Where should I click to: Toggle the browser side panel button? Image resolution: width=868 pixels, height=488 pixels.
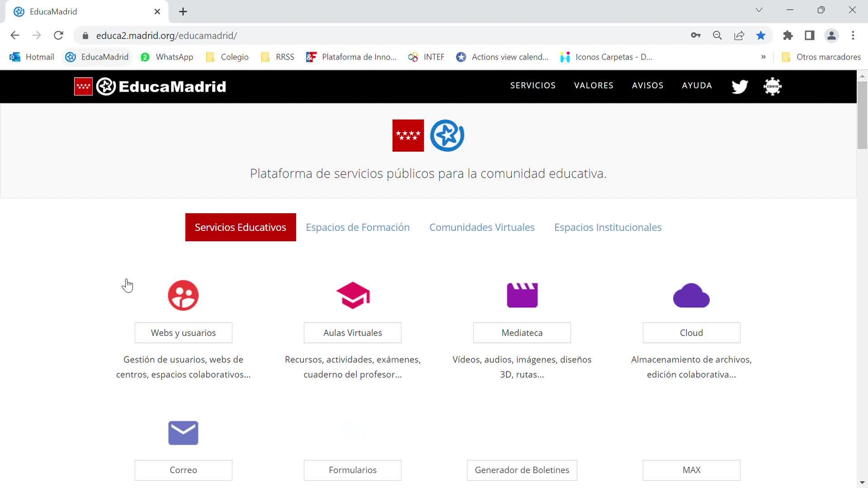pyautogui.click(x=809, y=36)
